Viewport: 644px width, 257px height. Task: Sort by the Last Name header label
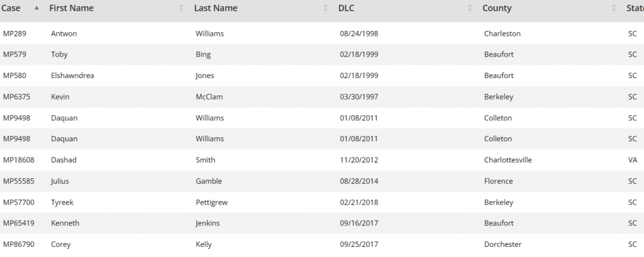pyautogui.click(x=215, y=8)
